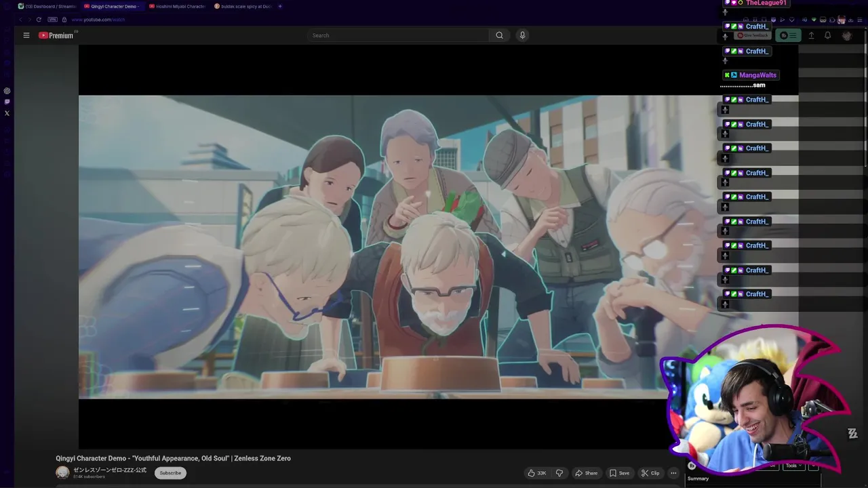
Task: Open X in the browser sidebar
Action: tap(7, 113)
